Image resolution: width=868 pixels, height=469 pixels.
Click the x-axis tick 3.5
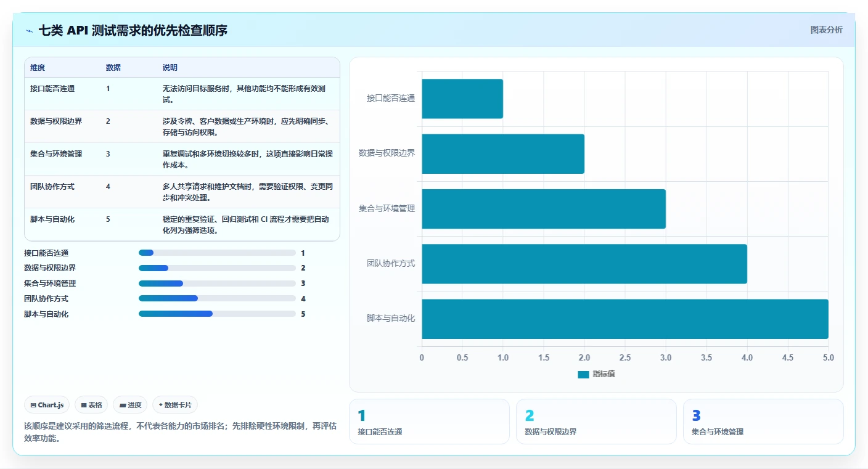pyautogui.click(x=706, y=358)
